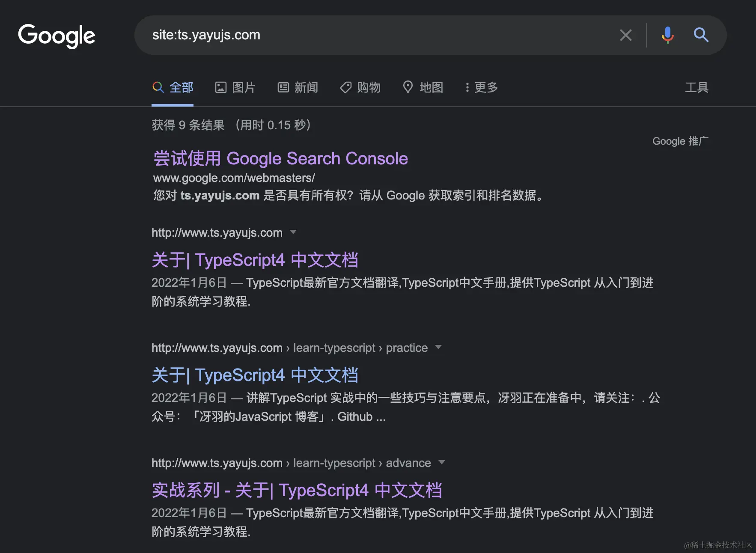The image size is (756, 553).
Task: Open the practice page TypeScript4 中文文档 result
Action: 255,375
